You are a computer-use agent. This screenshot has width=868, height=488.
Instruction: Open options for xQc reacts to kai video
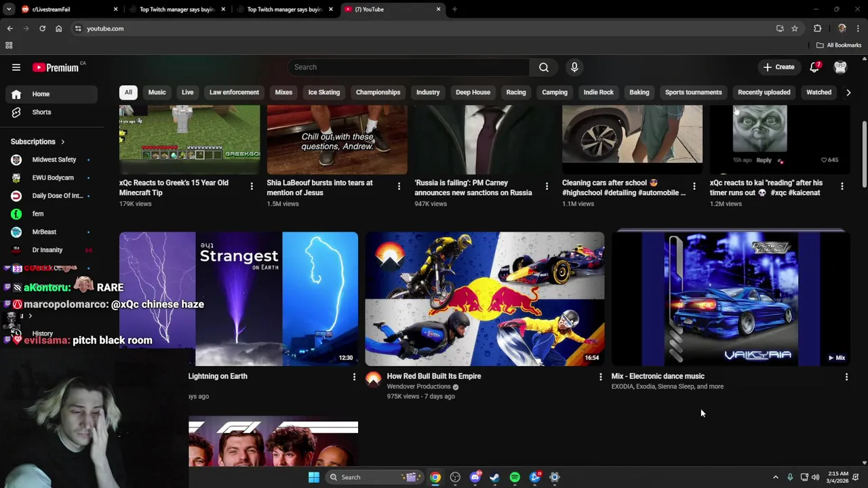[x=842, y=186]
